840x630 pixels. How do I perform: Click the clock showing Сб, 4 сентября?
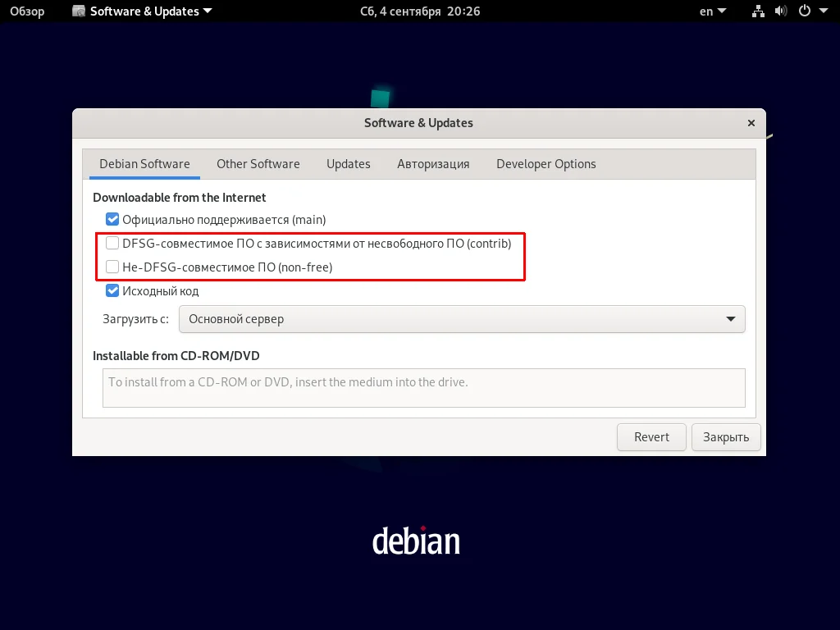click(x=420, y=11)
